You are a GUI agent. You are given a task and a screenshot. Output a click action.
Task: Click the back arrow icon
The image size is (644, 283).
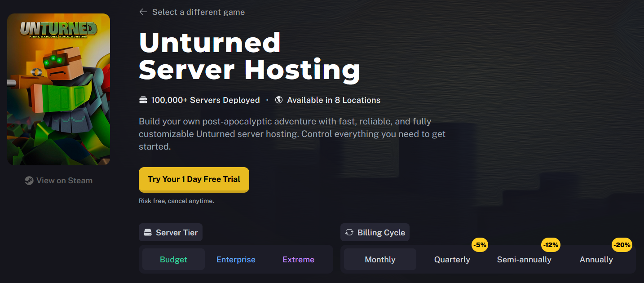coord(143,12)
